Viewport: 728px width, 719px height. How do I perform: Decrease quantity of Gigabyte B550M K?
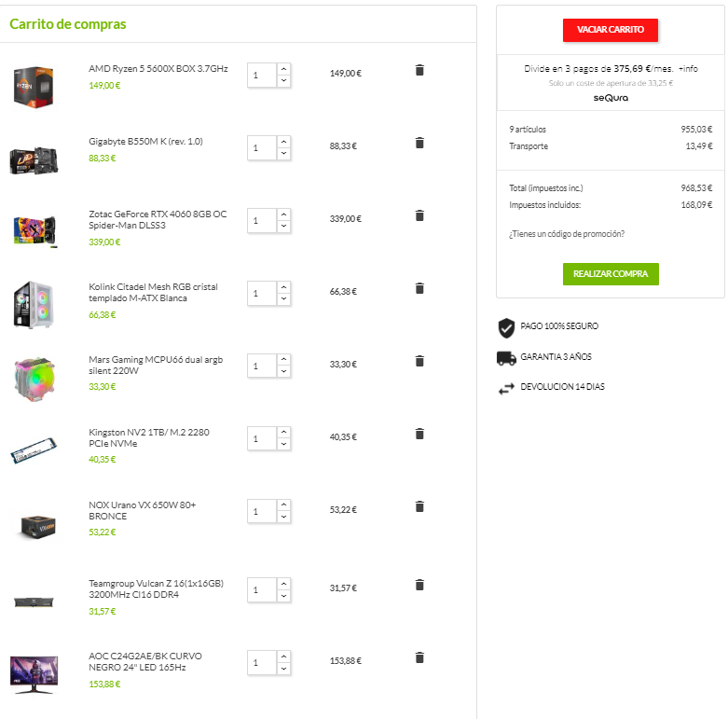point(283,154)
